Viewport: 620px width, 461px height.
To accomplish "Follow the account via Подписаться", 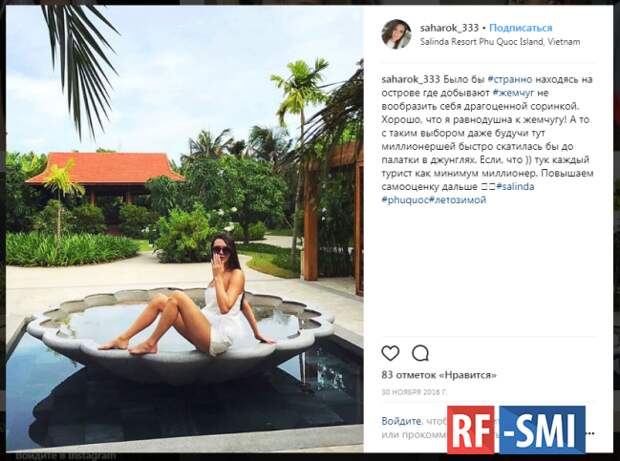I will point(520,28).
